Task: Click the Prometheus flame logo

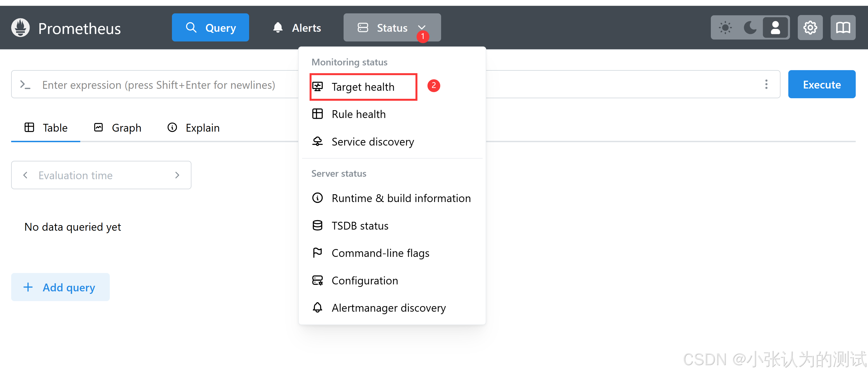Action: pyautogui.click(x=20, y=28)
